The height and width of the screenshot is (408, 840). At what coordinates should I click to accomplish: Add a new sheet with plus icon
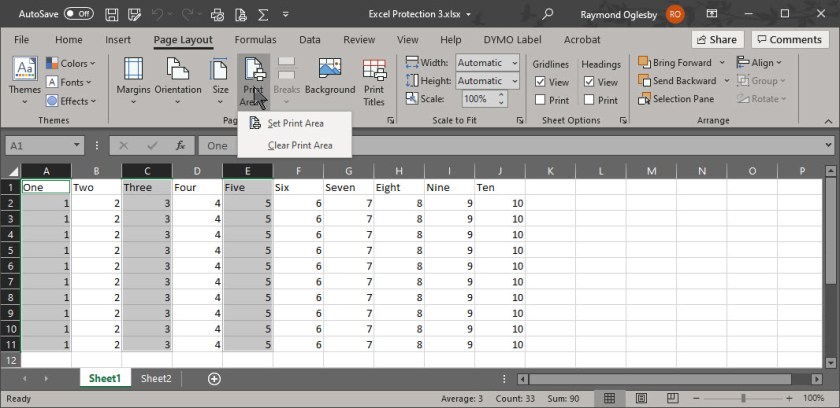tap(214, 379)
